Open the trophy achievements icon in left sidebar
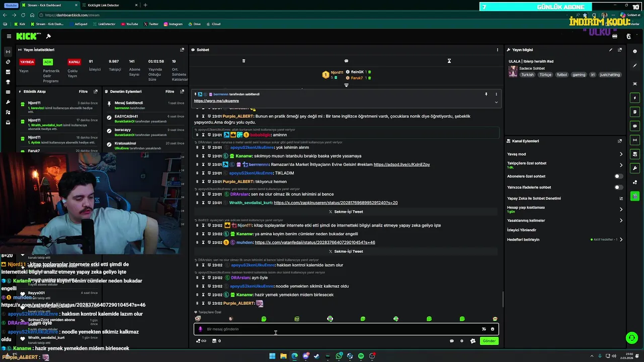The image size is (644, 362). [8, 82]
